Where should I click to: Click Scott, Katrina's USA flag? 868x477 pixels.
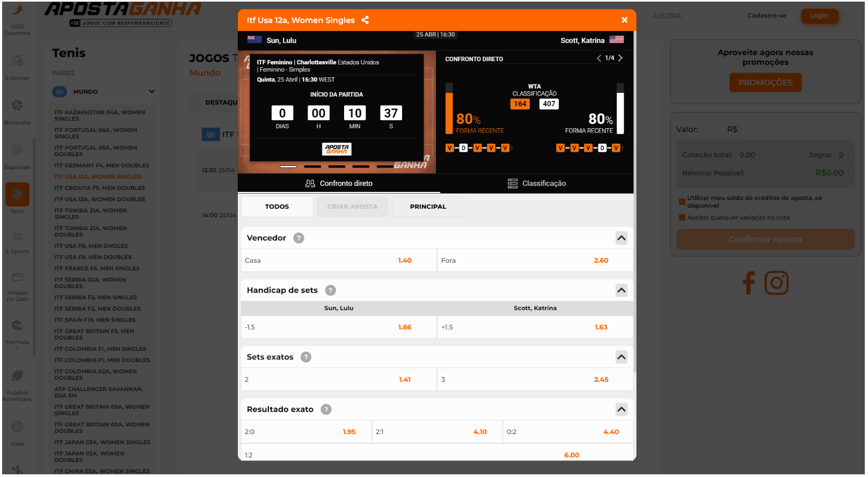click(617, 39)
